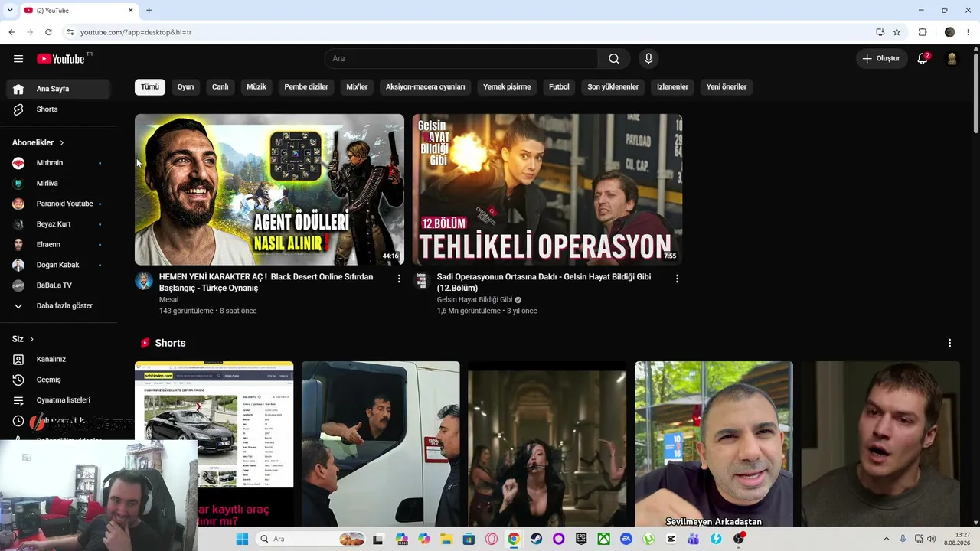Open the Mirliva subscription channel

click(x=58, y=184)
